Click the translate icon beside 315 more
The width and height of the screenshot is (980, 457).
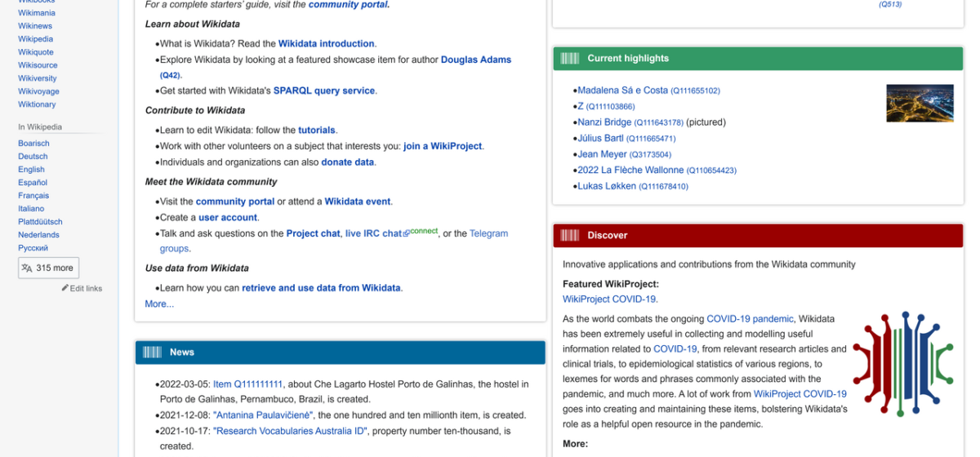[27, 268]
